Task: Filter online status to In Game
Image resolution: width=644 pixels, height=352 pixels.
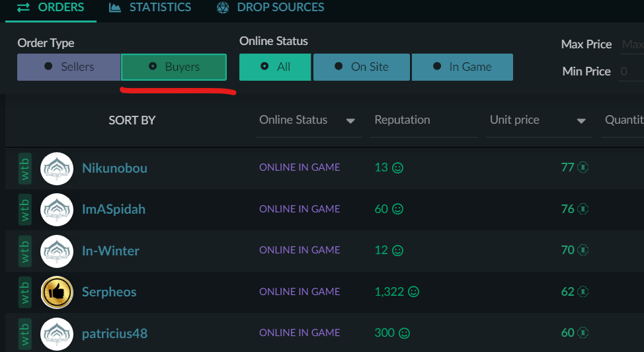Action: click(x=462, y=67)
